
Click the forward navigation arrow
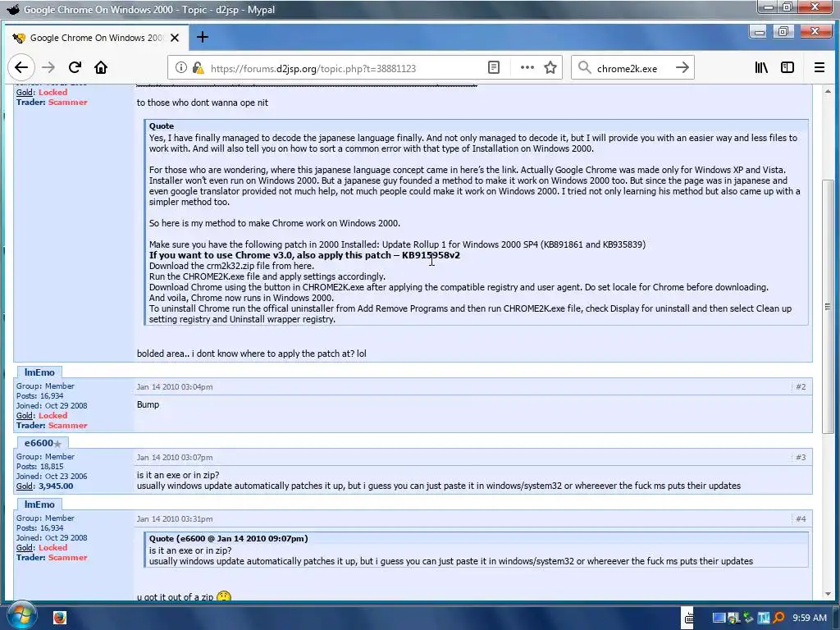point(48,67)
